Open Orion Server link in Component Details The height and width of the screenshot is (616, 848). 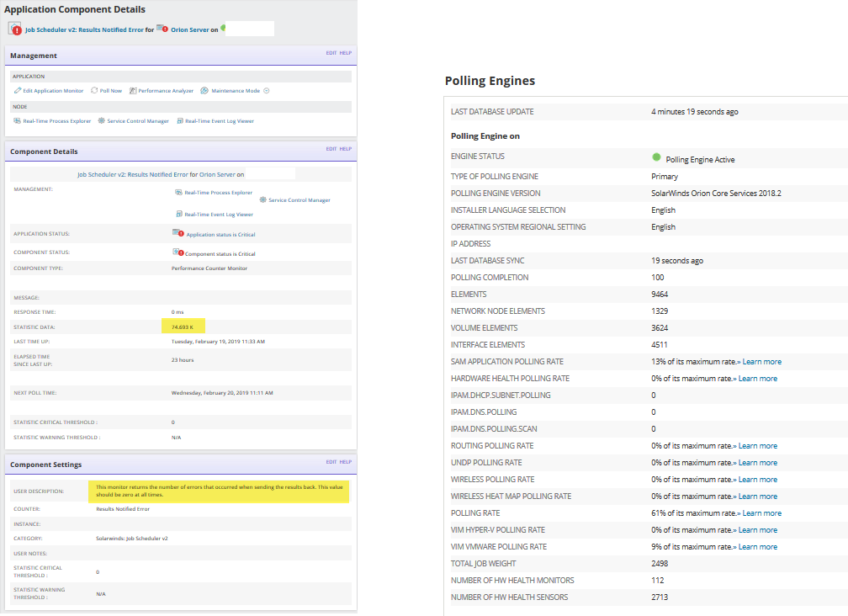point(217,175)
